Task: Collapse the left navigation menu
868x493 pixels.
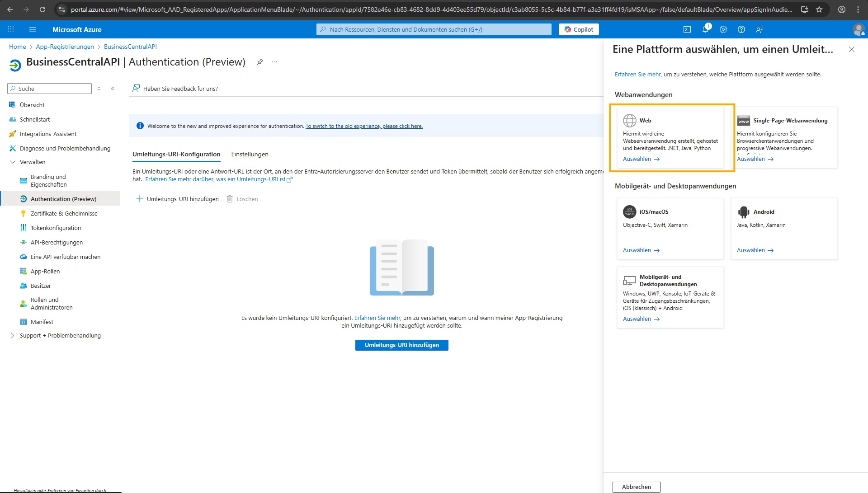Action: pos(113,89)
